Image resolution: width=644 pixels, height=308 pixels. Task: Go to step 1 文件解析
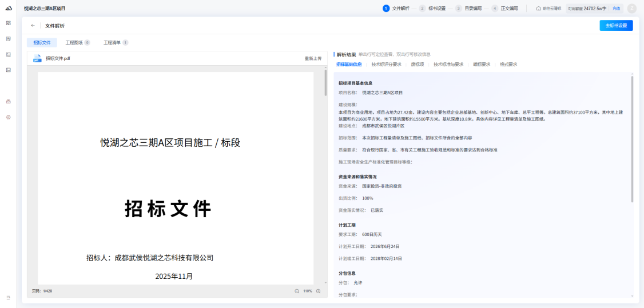pos(396,8)
